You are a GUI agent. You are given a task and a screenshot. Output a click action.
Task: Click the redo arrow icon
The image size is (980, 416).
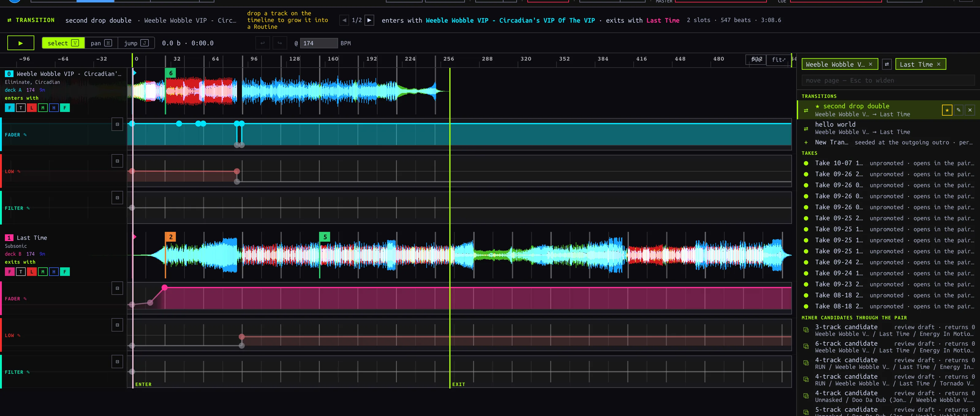coord(280,43)
